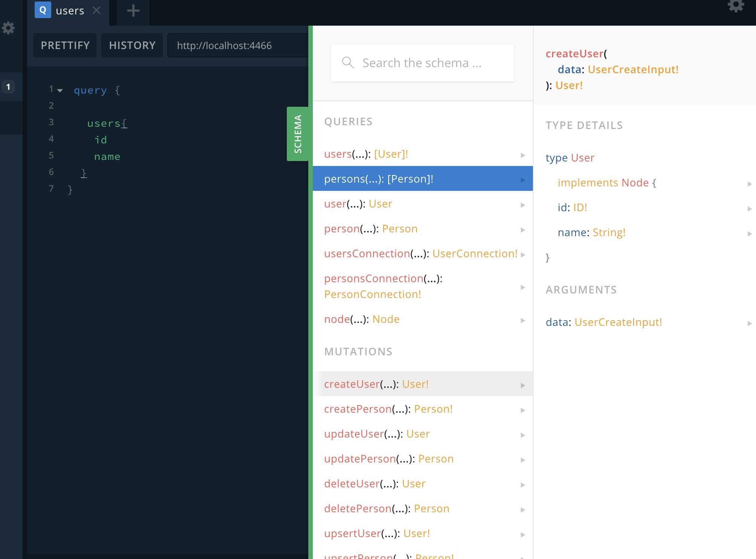This screenshot has width=756, height=559.
Task: Expand arrow beside createUser mutation
Action: 523,385
